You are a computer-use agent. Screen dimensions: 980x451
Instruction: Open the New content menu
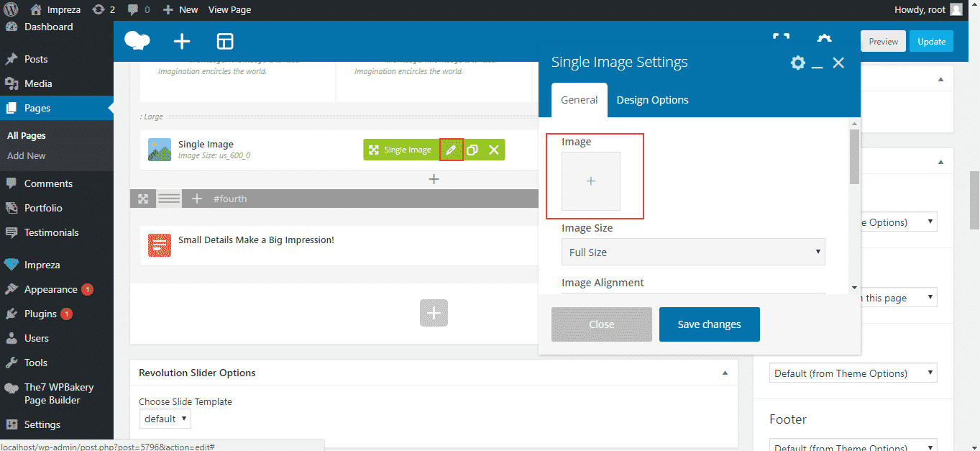tap(180, 9)
